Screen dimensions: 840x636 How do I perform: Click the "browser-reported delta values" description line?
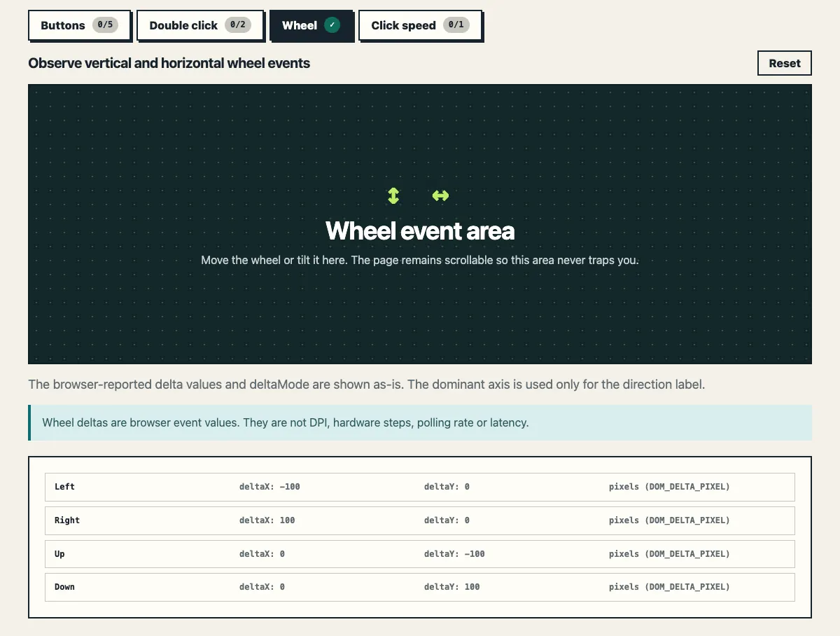tap(367, 385)
